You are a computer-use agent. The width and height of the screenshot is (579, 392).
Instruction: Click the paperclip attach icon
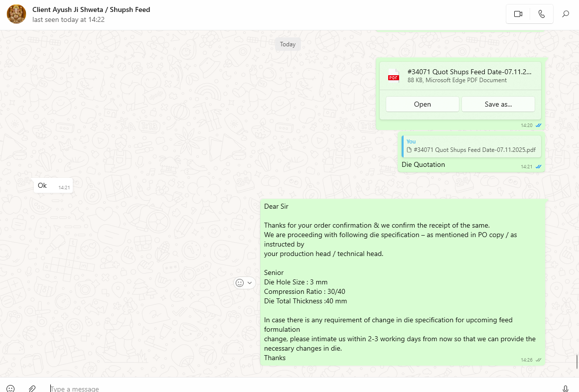coord(32,389)
